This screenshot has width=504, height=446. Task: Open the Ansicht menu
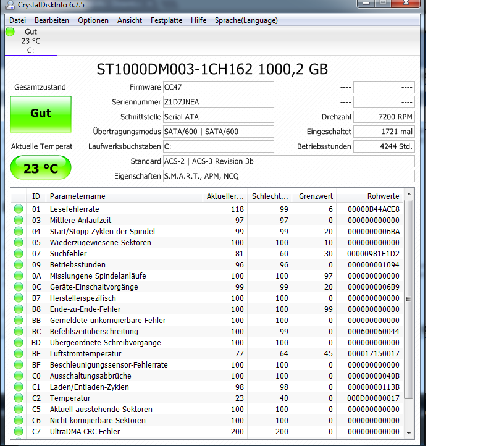coord(130,20)
